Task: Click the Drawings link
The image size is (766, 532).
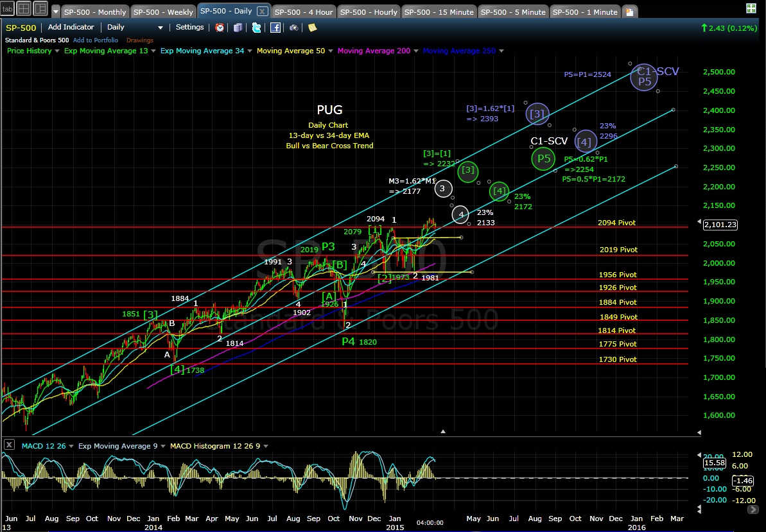Action: (x=140, y=40)
